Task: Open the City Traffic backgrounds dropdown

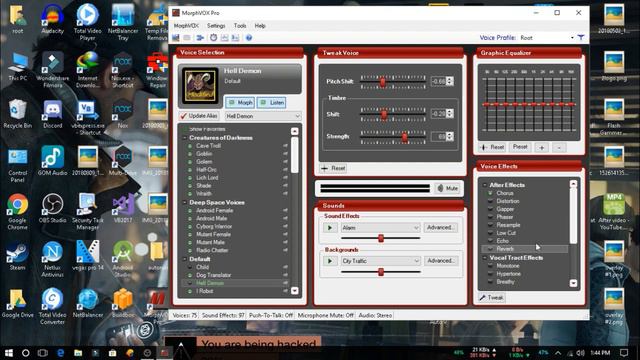Action: pyautogui.click(x=380, y=261)
